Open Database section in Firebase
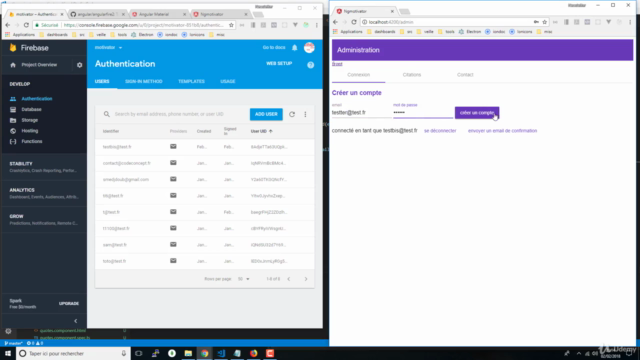 point(31,109)
